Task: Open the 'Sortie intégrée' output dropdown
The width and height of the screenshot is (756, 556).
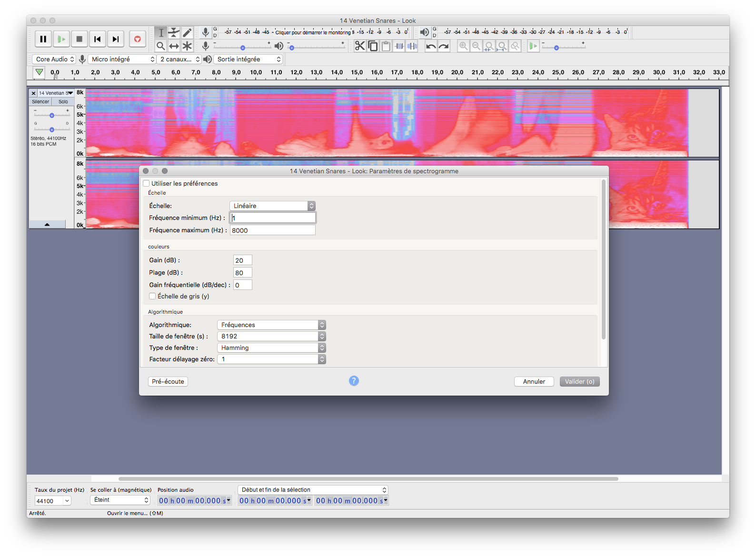Action: (x=248, y=59)
